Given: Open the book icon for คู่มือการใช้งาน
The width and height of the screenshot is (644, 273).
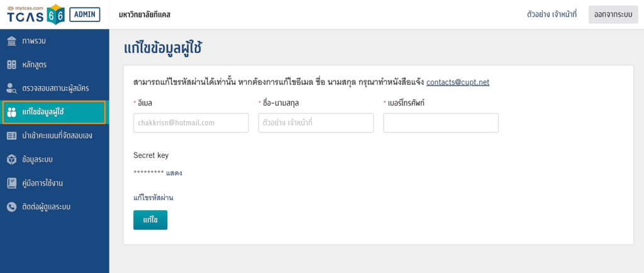Looking at the screenshot, I should point(11,183).
